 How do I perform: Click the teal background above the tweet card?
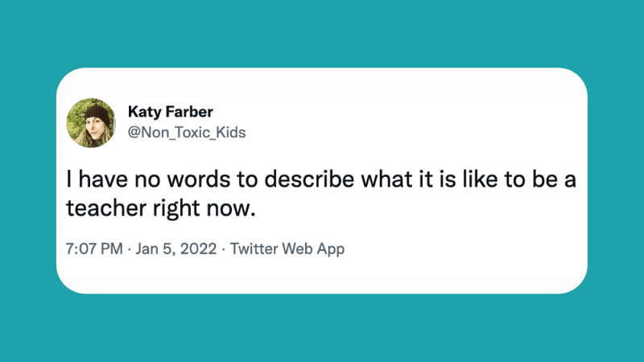point(322,32)
